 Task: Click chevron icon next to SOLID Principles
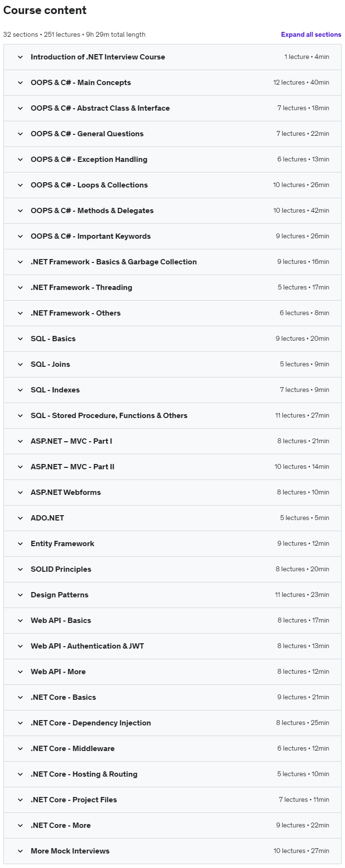pos(20,569)
